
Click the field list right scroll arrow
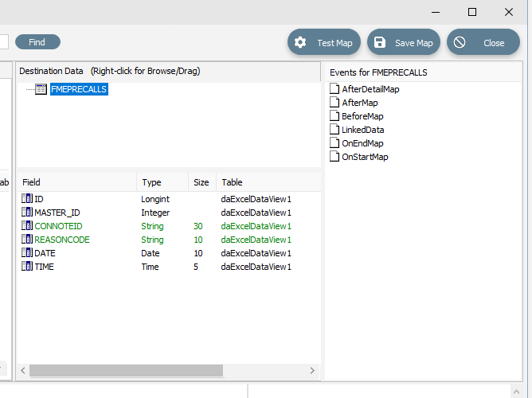click(312, 371)
